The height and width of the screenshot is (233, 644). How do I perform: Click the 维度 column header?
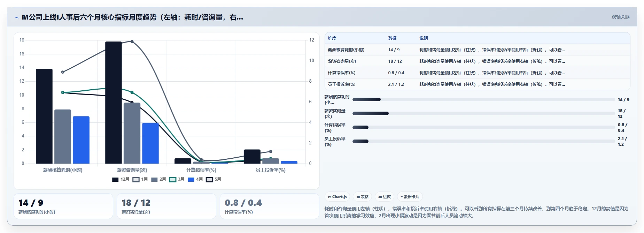pyautogui.click(x=332, y=38)
